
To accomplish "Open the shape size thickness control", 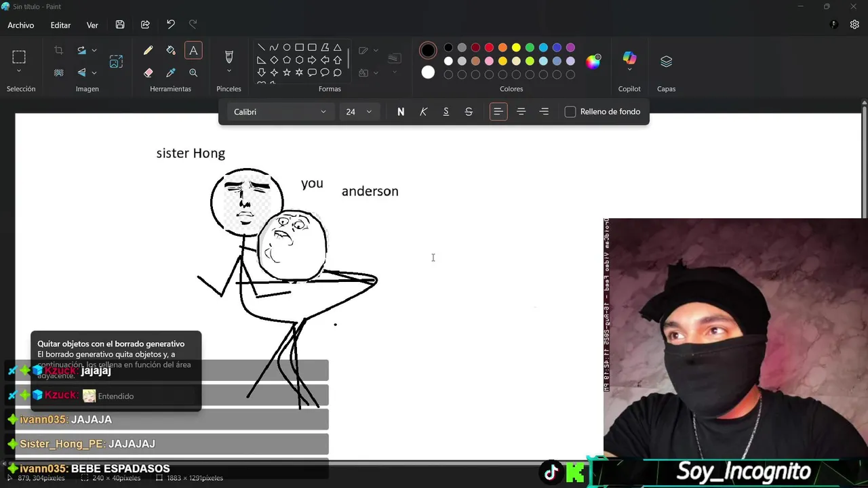I will point(395,58).
